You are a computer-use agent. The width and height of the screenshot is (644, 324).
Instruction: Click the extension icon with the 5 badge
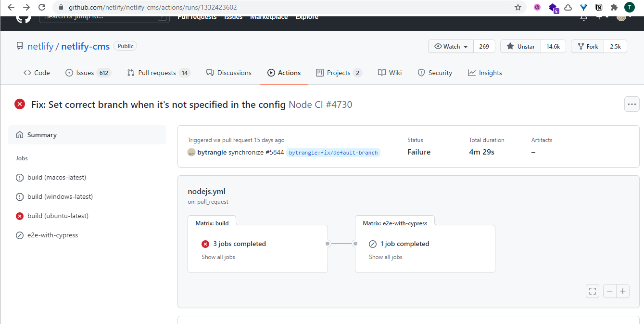554,8
